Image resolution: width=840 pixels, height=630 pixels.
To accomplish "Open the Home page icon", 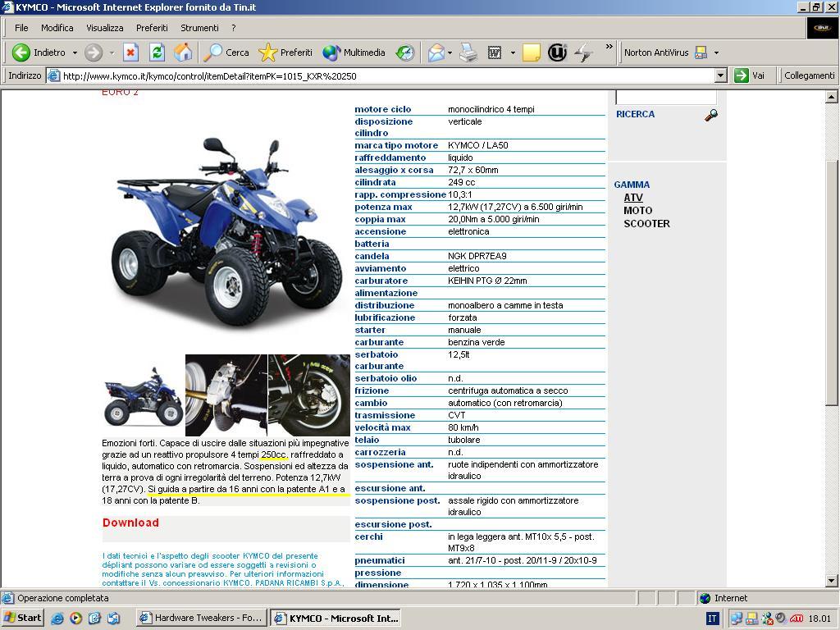I will pyautogui.click(x=183, y=52).
